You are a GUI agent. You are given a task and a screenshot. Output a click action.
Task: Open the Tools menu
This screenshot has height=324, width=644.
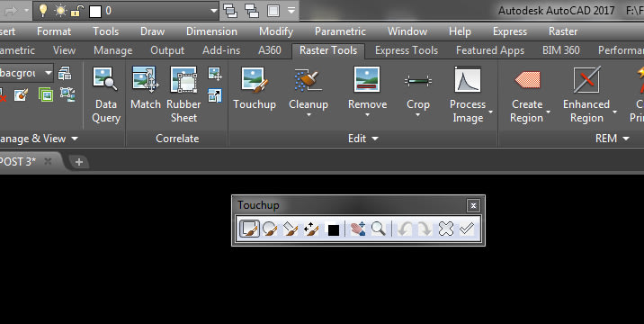pyautogui.click(x=105, y=31)
